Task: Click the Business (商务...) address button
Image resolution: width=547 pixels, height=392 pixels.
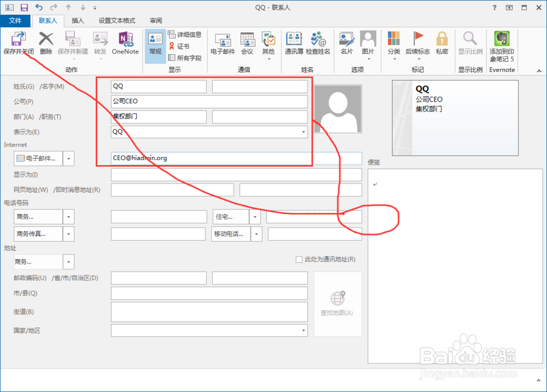Action: pyautogui.click(x=38, y=262)
